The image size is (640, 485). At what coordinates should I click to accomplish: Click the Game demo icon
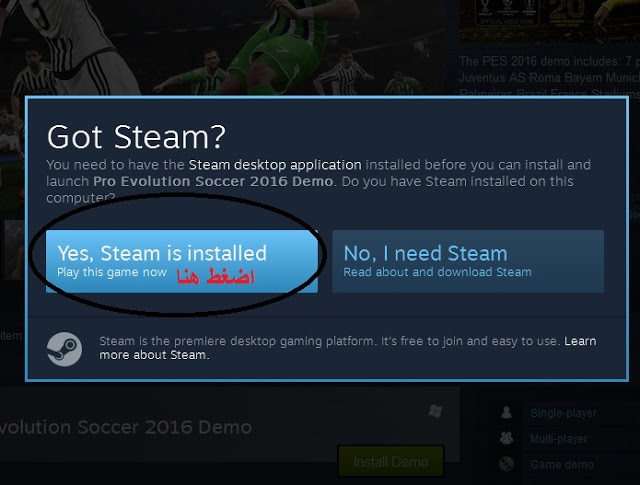point(507,464)
